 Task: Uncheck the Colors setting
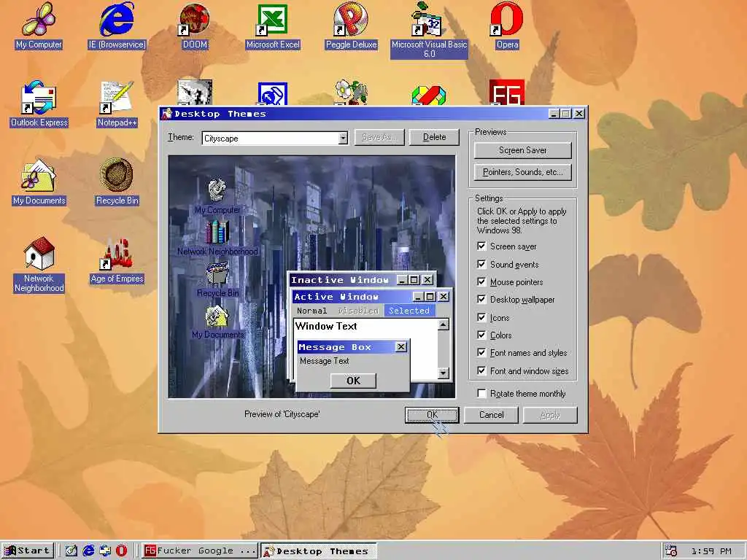tap(481, 335)
